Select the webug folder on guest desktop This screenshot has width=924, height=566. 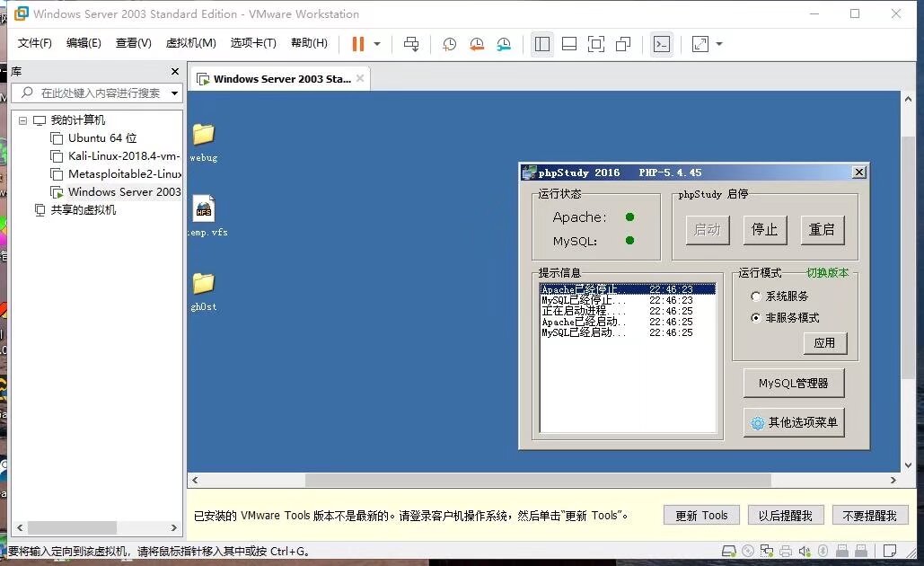pyautogui.click(x=204, y=142)
